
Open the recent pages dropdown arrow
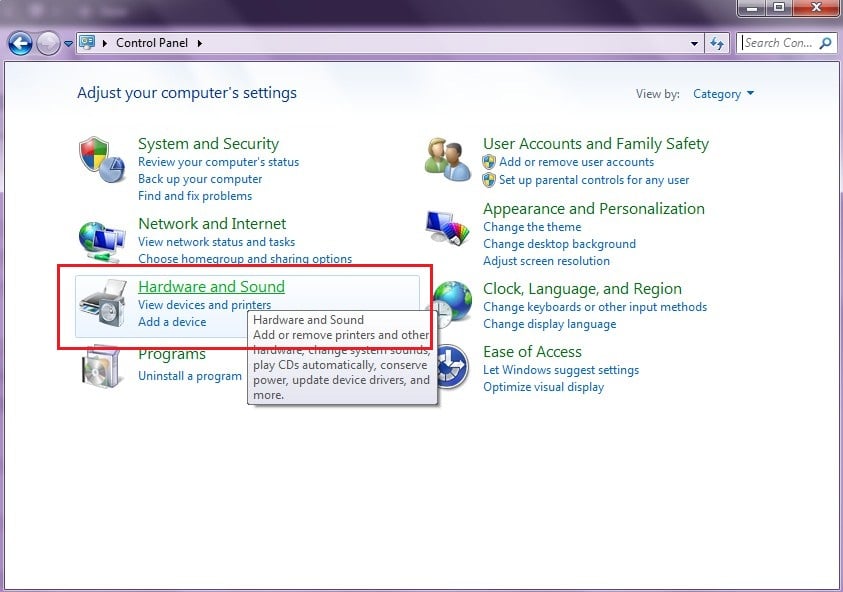click(x=68, y=44)
